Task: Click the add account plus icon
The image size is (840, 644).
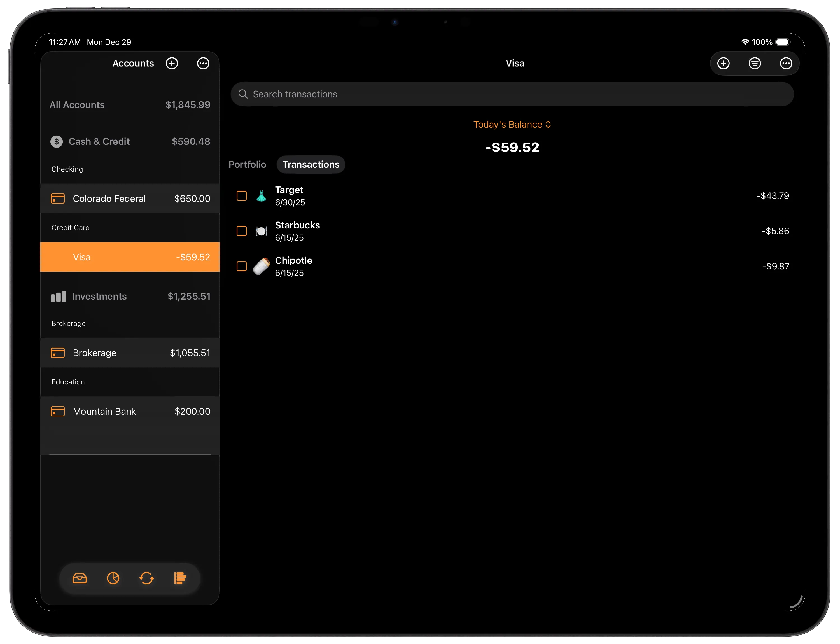Action: coord(172,63)
